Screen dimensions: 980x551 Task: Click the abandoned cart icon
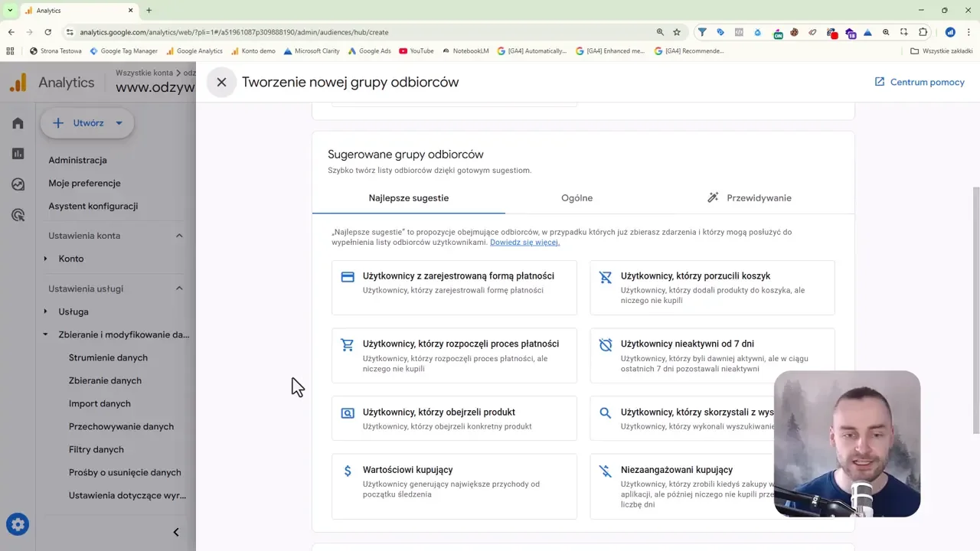pos(606,277)
